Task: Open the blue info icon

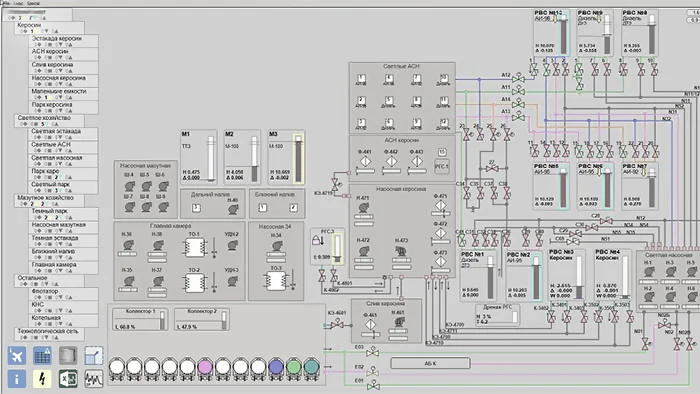Action: 17,379
